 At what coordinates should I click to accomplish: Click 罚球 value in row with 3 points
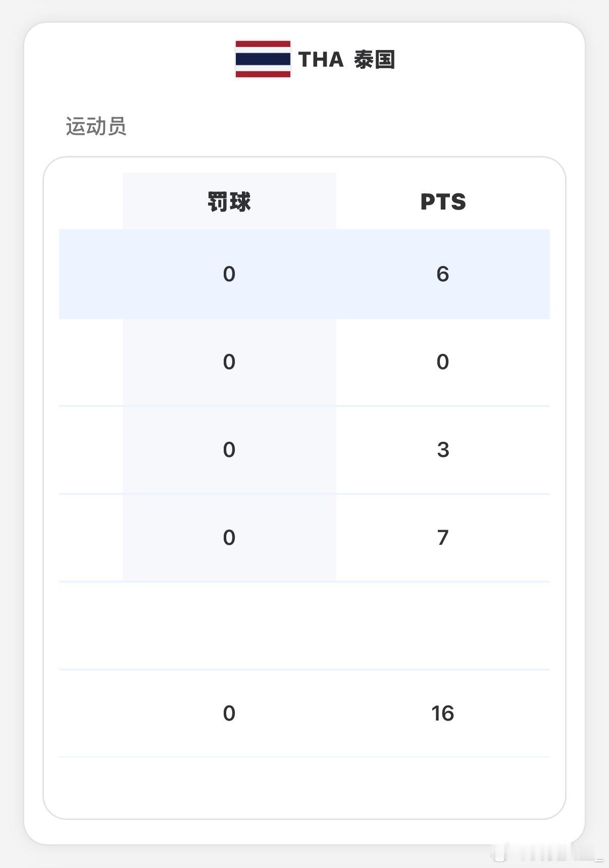pos(229,450)
